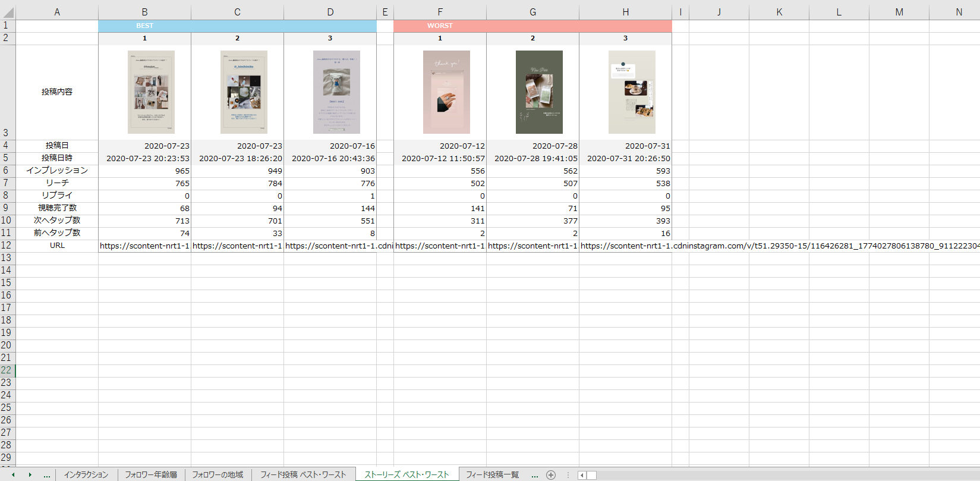Click the horizontal scrollbar left arrow
Image resolution: width=980 pixels, height=481 pixels.
click(582, 474)
